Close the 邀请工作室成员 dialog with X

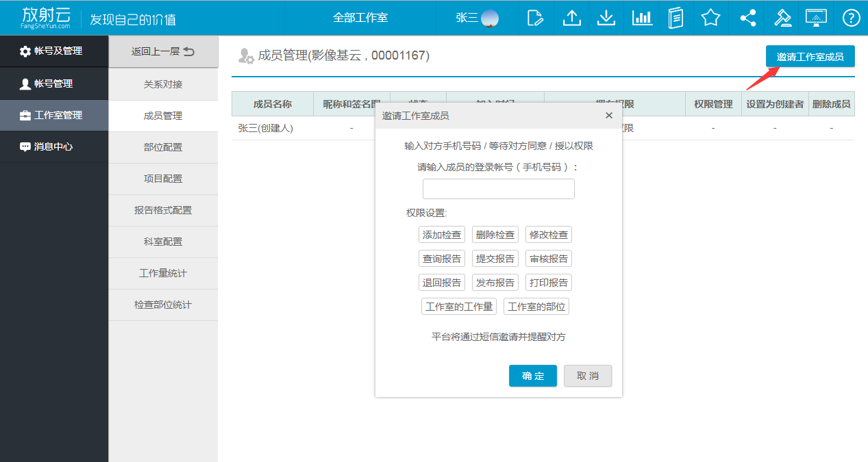608,116
